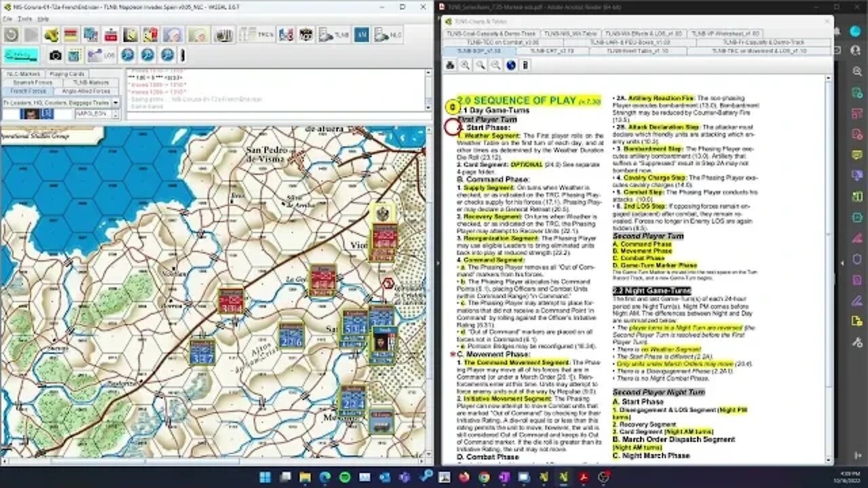The image size is (868, 488).
Task: Open the TLNB rules cloud button
Action: tap(334, 35)
